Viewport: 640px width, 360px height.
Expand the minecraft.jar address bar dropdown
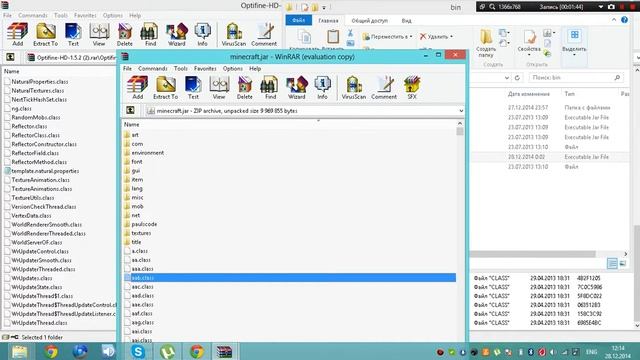pos(461,111)
